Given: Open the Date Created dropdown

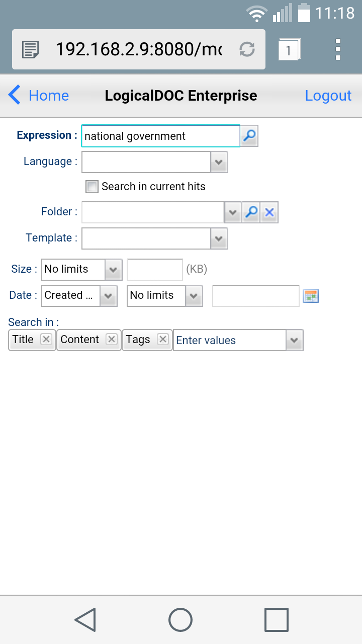Looking at the screenshot, I should [79, 296].
